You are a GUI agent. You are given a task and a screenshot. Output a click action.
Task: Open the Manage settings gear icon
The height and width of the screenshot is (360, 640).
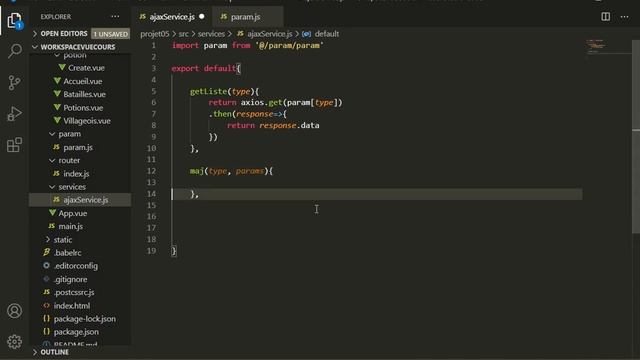15,342
